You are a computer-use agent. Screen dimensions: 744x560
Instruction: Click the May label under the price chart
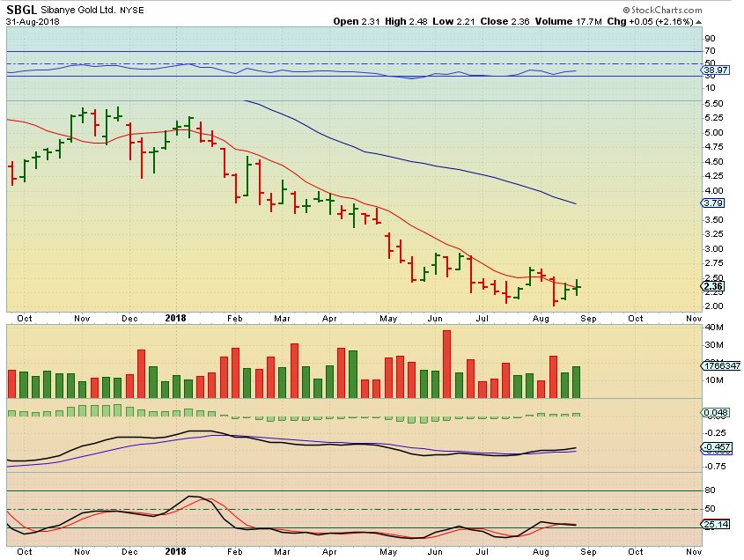pyautogui.click(x=388, y=318)
